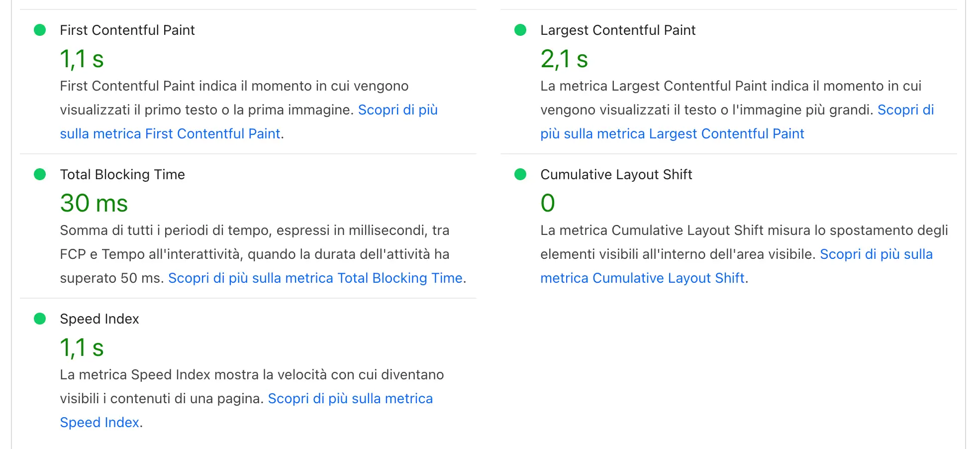Viewport: 980px width, 449px height.
Task: Click the green status icon beside Cumulative Layout Shift
Action: [x=520, y=174]
